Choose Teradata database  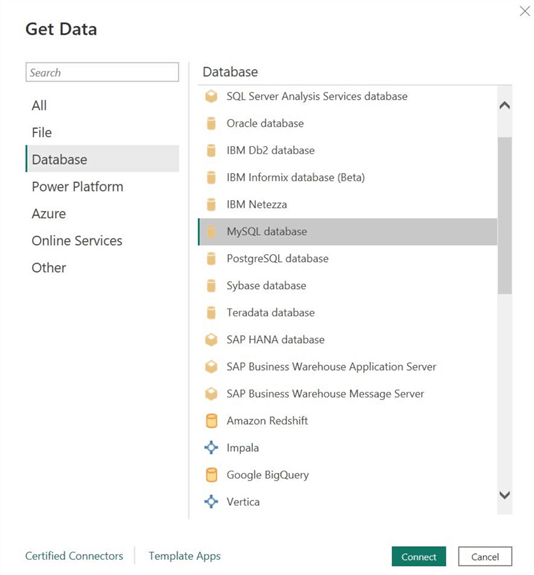click(348, 313)
